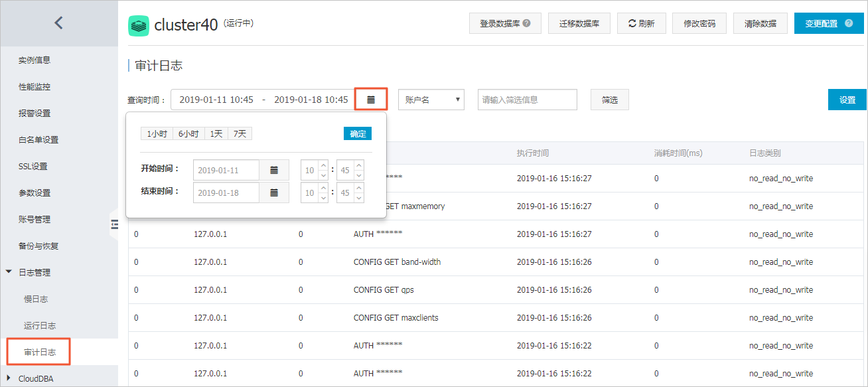
Task: Open the 账户名 filter dropdown
Action: click(x=431, y=100)
